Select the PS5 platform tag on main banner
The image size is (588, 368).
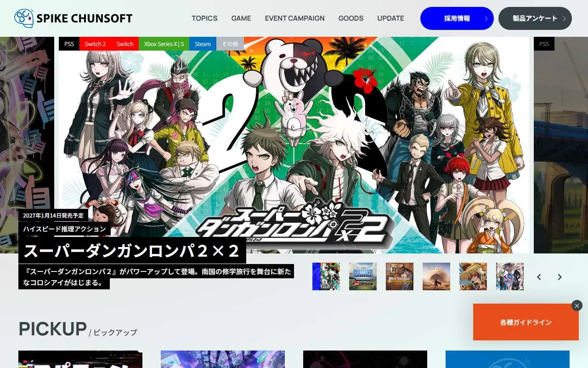pos(69,44)
